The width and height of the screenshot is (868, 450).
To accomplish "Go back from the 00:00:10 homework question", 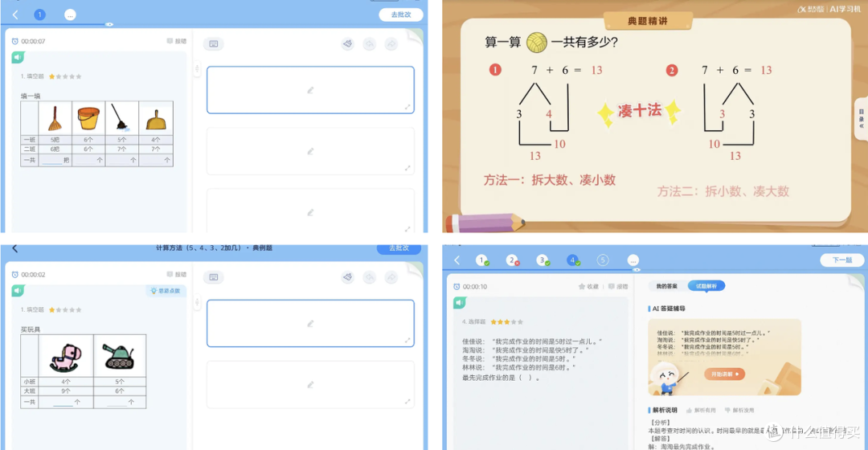I will click(457, 260).
